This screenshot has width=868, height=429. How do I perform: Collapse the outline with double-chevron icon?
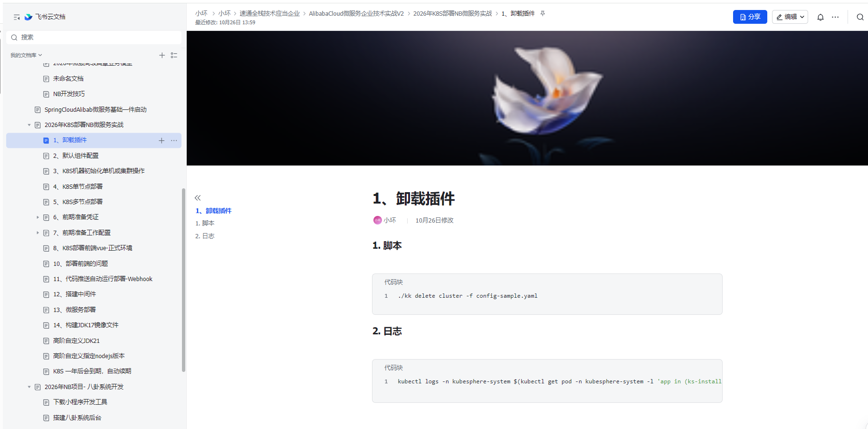(198, 198)
